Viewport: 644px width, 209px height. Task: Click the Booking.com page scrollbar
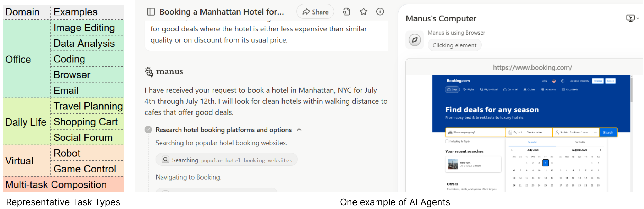[x=632, y=90]
